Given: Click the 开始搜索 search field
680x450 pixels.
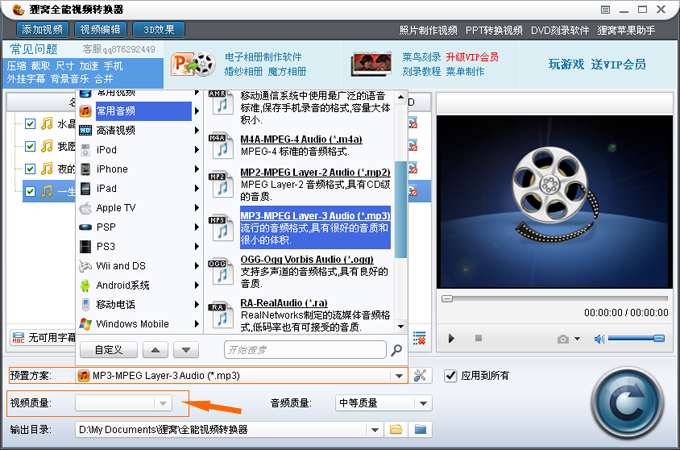Looking at the screenshot, I should [305, 350].
